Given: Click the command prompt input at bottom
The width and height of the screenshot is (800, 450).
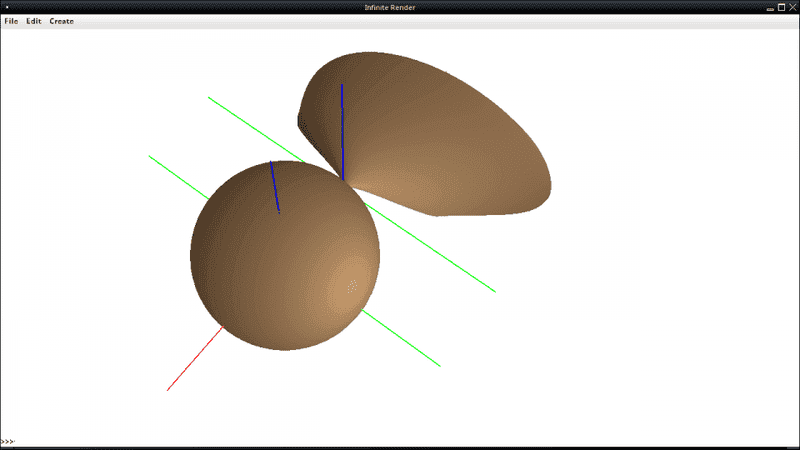Looking at the screenshot, I should coord(400,441).
